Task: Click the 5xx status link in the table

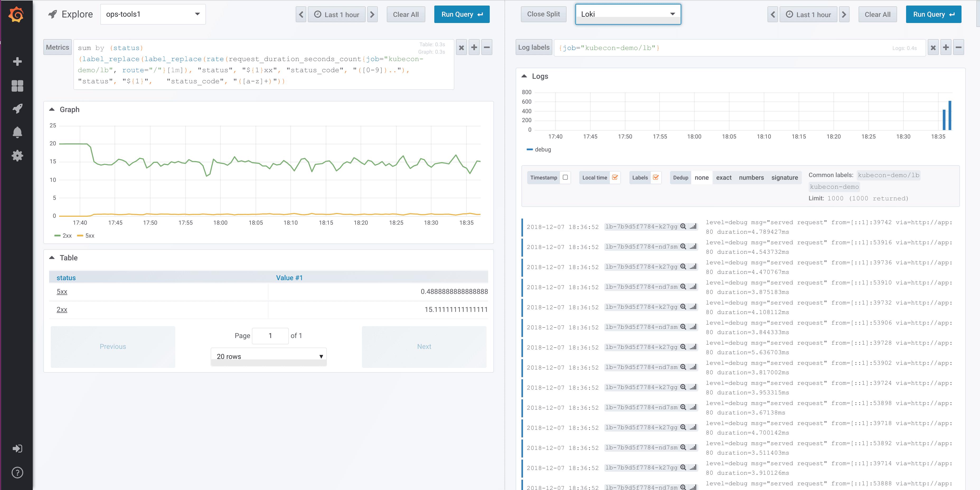Action: 62,292
